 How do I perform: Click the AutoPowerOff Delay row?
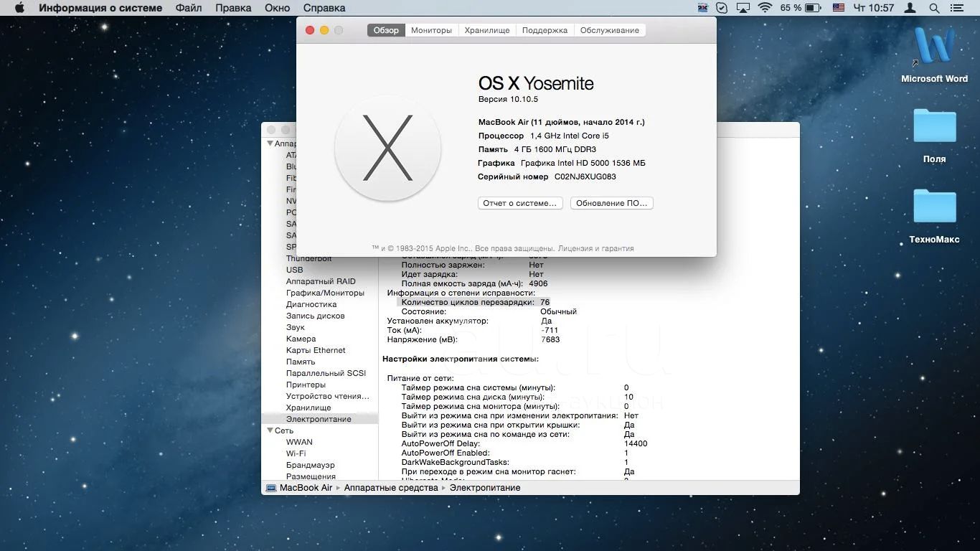tap(524, 443)
